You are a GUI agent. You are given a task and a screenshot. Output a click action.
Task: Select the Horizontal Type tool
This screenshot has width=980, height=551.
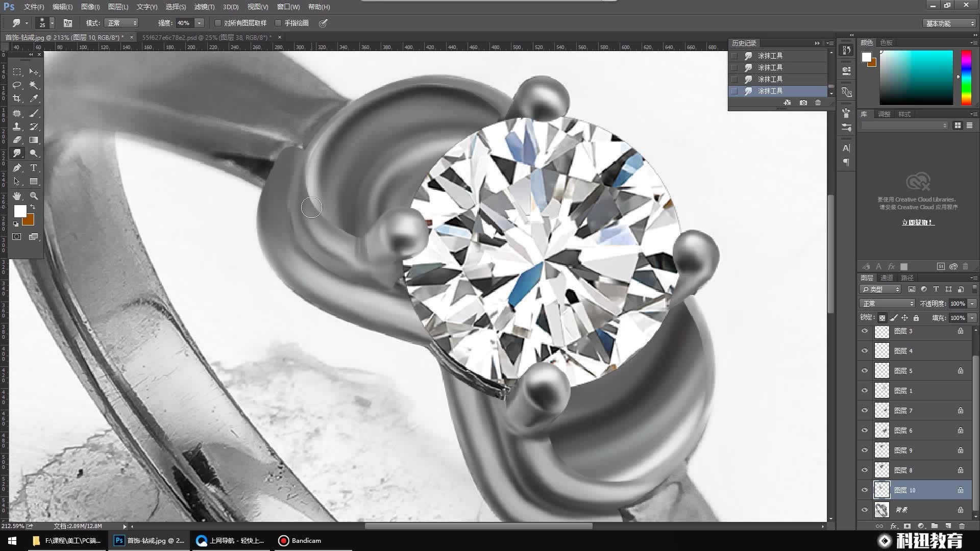click(x=34, y=167)
